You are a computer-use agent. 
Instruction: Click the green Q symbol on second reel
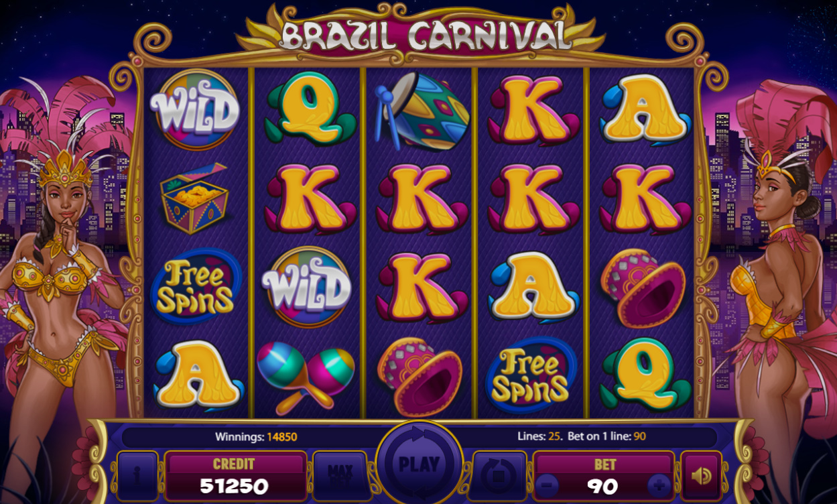pyautogui.click(x=309, y=110)
